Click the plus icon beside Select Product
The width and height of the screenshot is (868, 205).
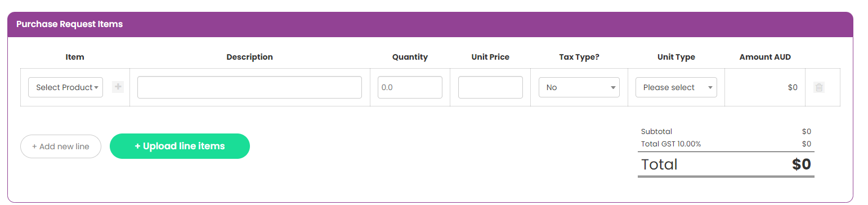click(x=118, y=87)
